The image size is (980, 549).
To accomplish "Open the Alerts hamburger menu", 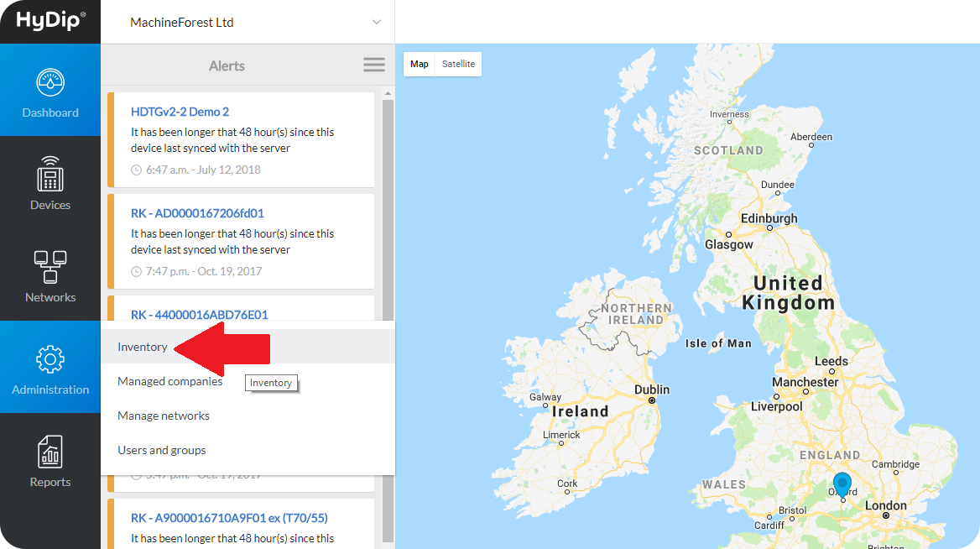I will (x=373, y=65).
